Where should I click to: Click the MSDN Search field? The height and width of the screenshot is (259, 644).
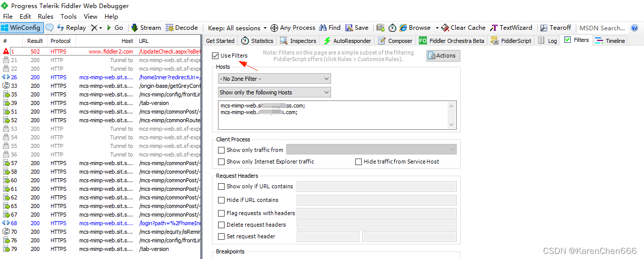602,28
